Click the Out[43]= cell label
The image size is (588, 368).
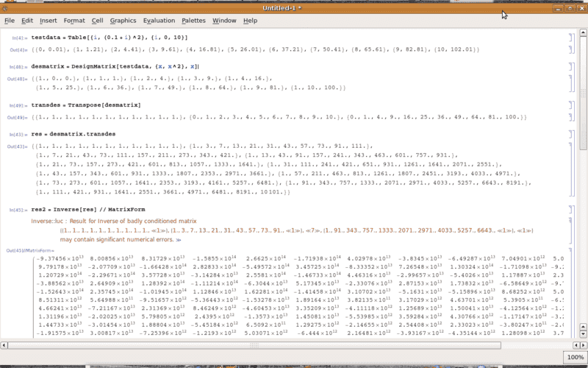[18, 146]
